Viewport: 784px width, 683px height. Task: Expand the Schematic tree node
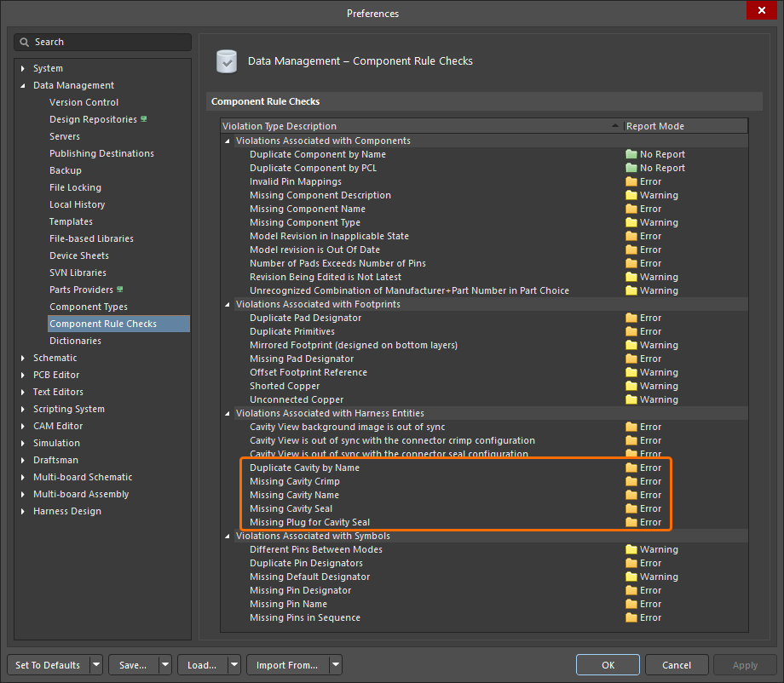[22, 359]
